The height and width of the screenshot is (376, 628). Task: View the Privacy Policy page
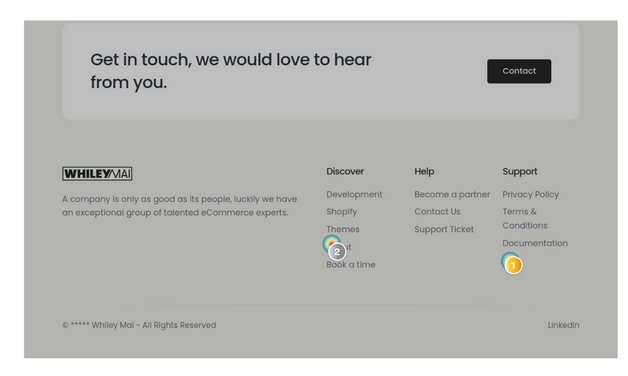(531, 195)
